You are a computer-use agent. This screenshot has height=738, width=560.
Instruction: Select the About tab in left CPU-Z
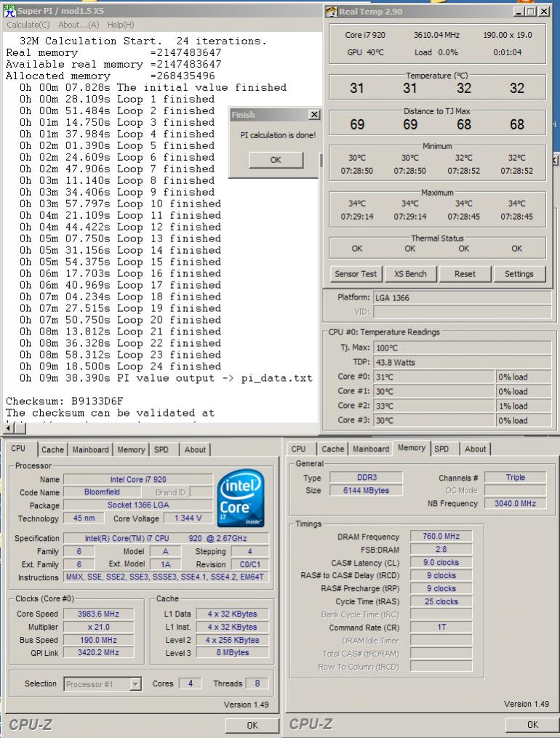pos(195,449)
